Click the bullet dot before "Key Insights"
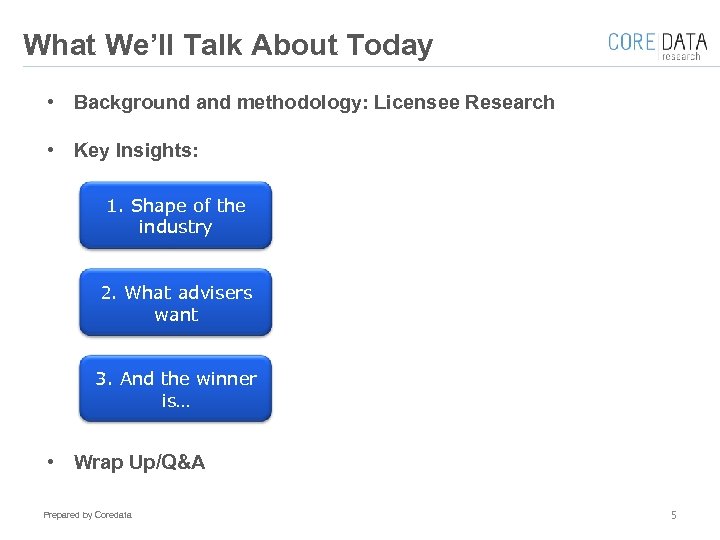The image size is (720, 540). click(48, 150)
